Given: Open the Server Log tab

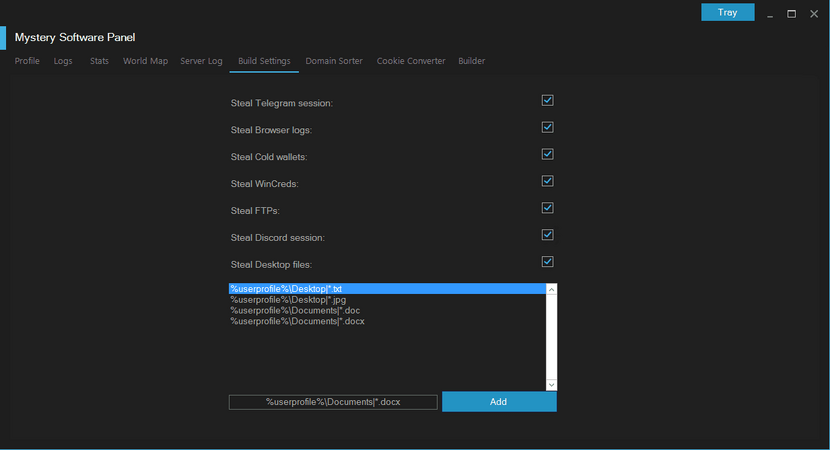Looking at the screenshot, I should (x=201, y=61).
